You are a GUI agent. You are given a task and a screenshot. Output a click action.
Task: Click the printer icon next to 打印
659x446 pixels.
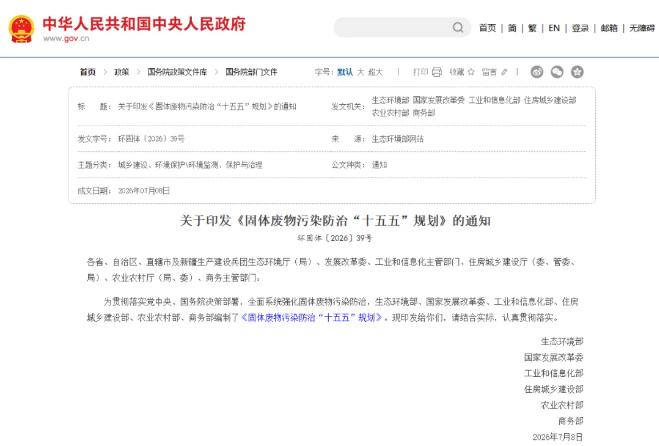(x=437, y=72)
